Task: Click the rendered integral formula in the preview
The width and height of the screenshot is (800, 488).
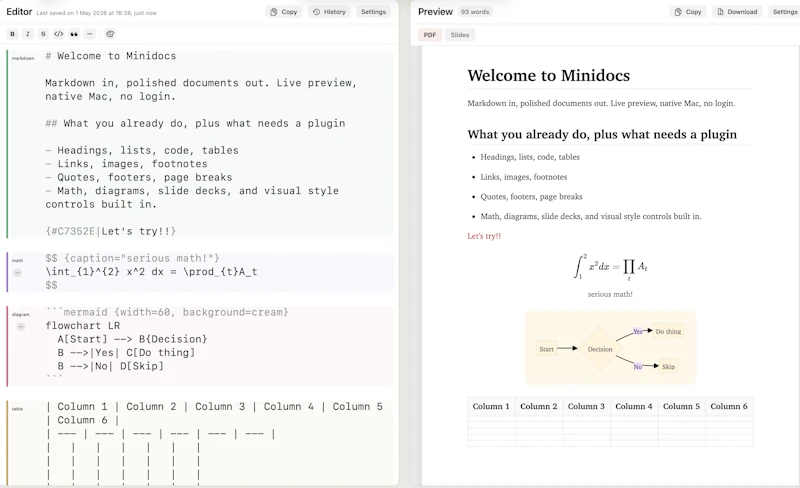Action: point(610,267)
